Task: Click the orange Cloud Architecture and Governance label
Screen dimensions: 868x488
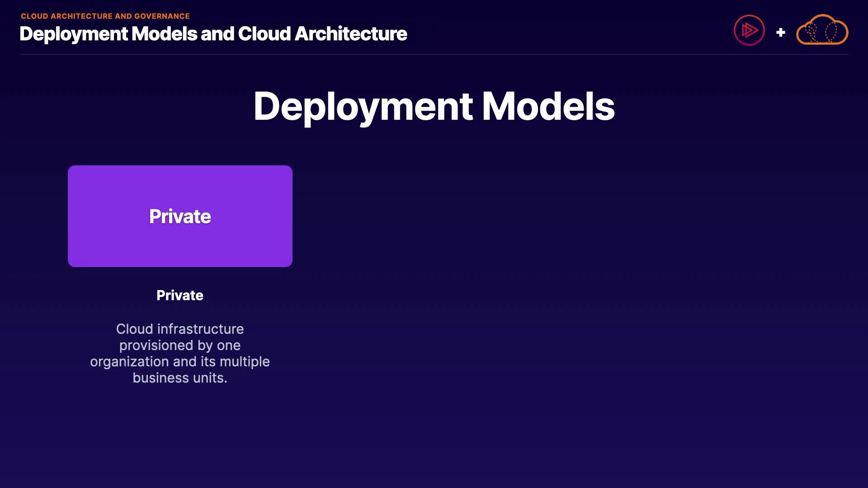Action: (105, 16)
